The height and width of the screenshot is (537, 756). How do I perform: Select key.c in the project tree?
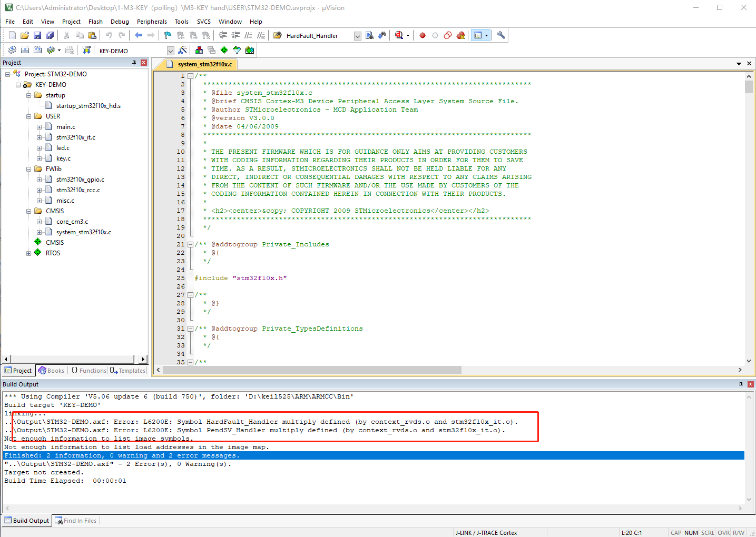point(63,158)
